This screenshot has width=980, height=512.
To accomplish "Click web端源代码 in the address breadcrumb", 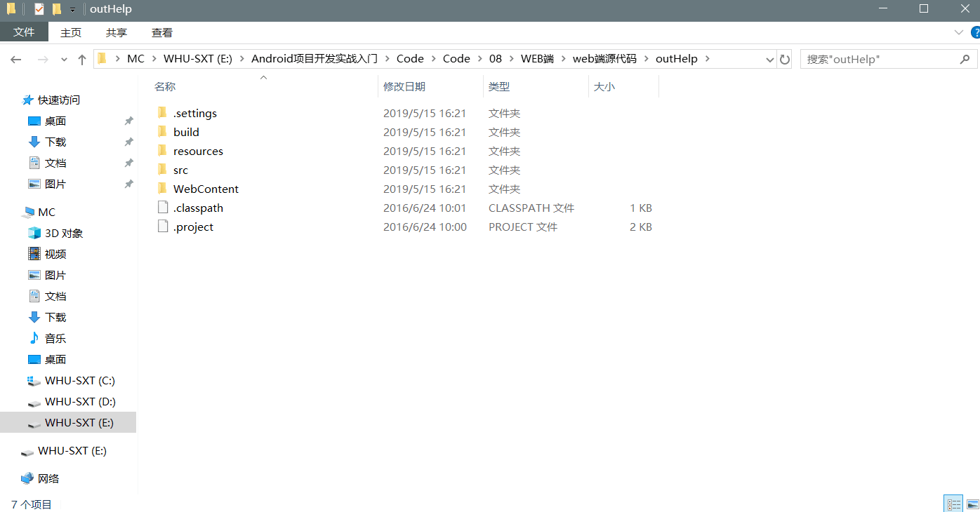I will tap(604, 59).
